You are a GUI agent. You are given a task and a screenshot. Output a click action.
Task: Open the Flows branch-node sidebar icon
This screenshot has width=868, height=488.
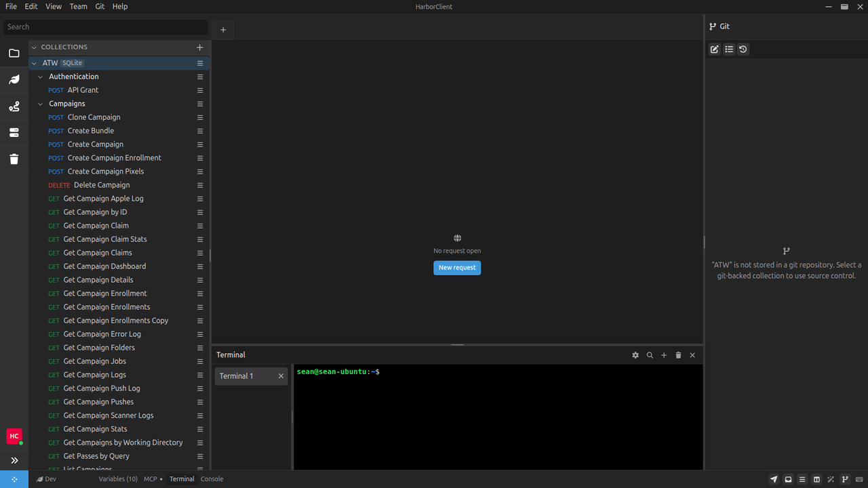point(14,106)
